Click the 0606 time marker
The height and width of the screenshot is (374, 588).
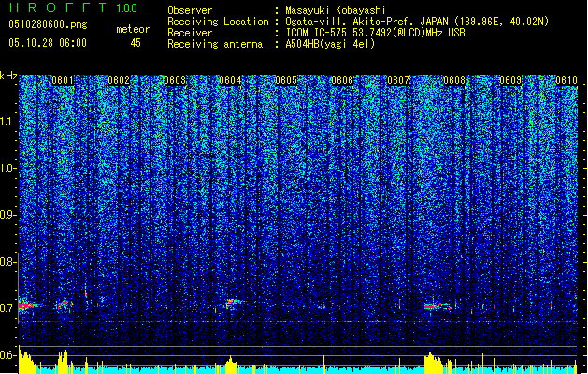click(342, 80)
